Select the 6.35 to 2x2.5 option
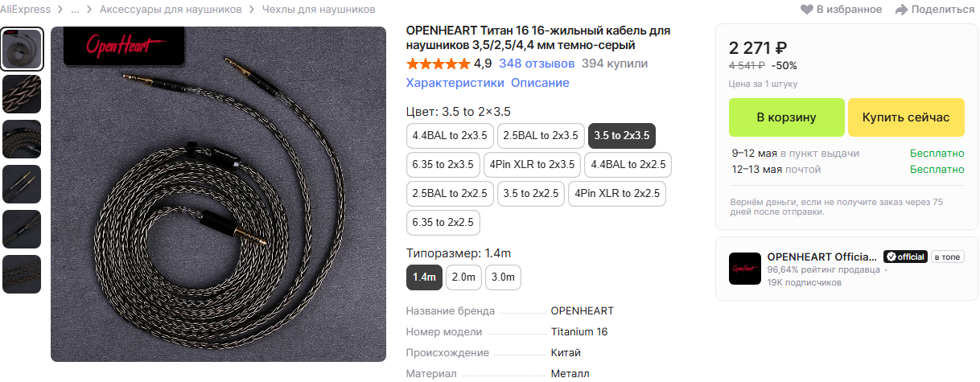This screenshot has height=382, width=980. click(x=443, y=223)
